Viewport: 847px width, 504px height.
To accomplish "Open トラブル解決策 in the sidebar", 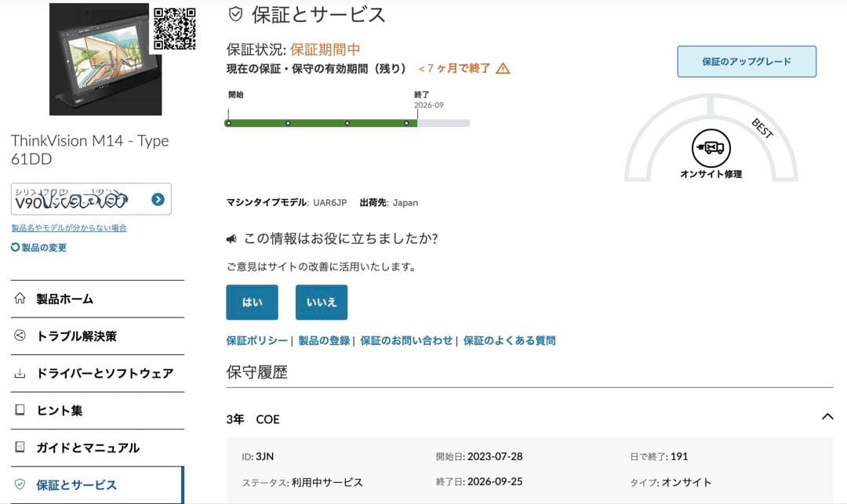I will tap(97, 336).
